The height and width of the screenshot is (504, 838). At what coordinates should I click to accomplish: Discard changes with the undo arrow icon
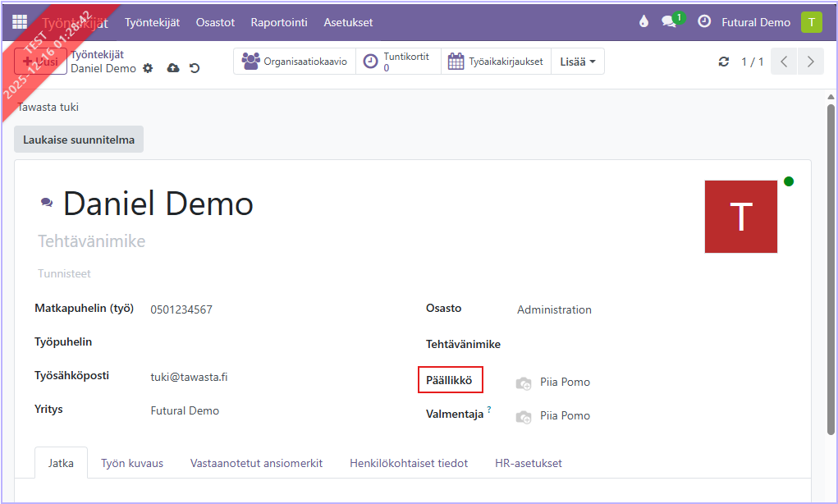195,68
